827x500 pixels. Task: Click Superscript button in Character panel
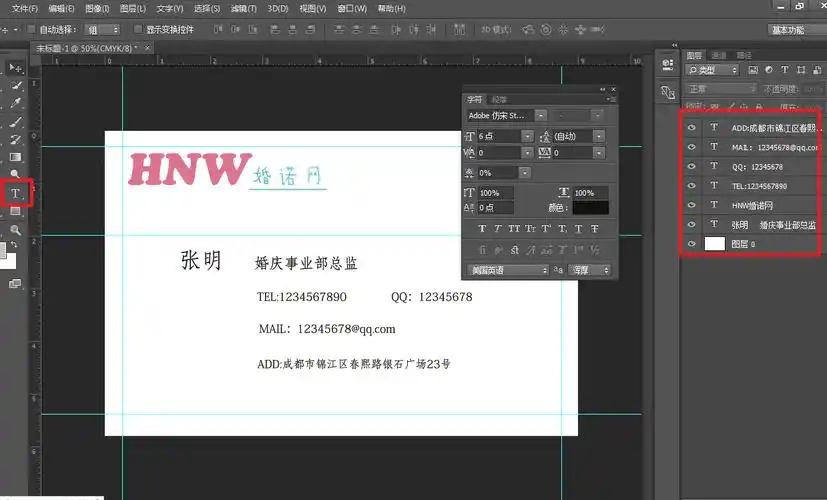pos(546,228)
